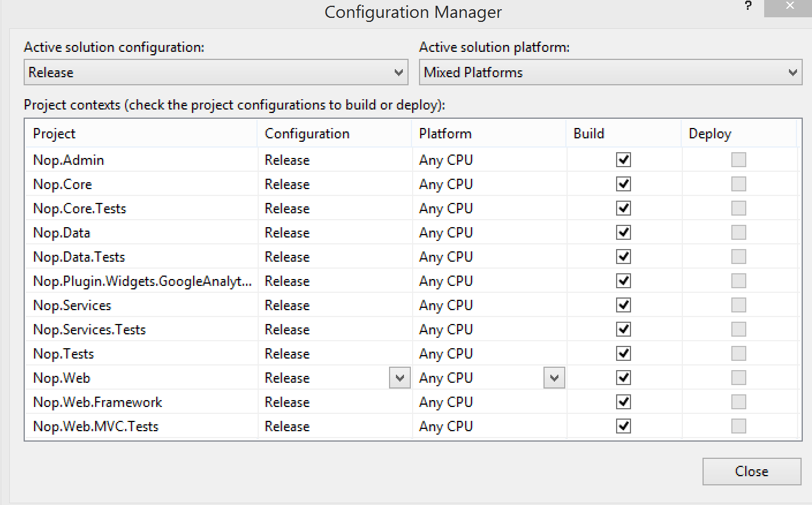Expand Nop.Web platform dropdown arrow
The height and width of the screenshot is (505, 812).
click(554, 378)
